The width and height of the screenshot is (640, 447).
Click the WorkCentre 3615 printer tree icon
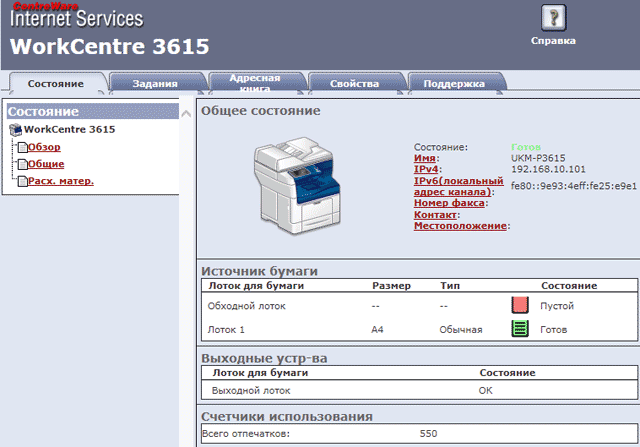[16, 129]
